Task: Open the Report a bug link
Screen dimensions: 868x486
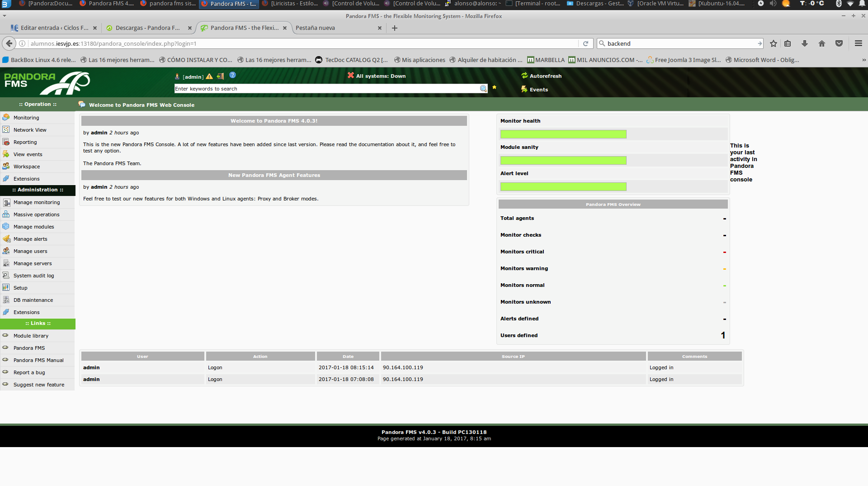Action: (x=29, y=372)
